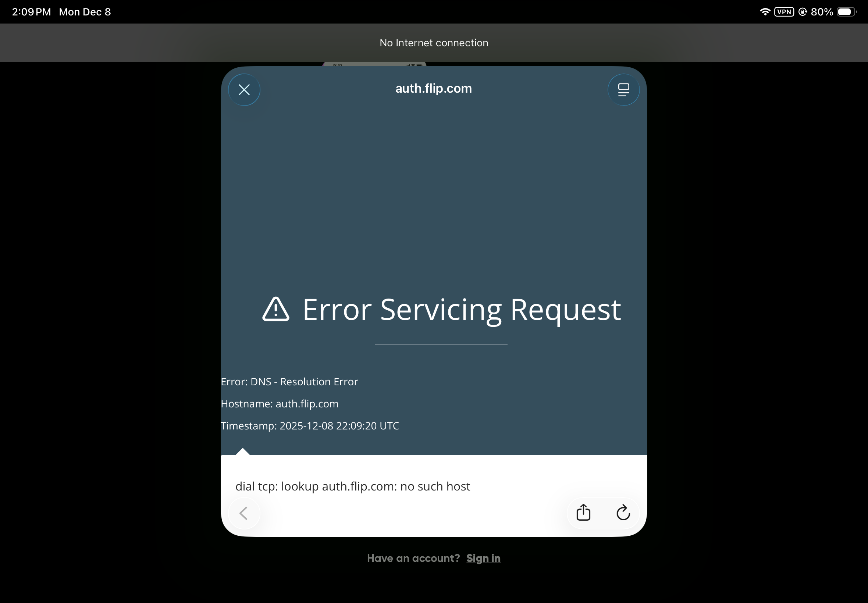Tap the Timestamp line
The width and height of the screenshot is (868, 603).
[309, 426]
